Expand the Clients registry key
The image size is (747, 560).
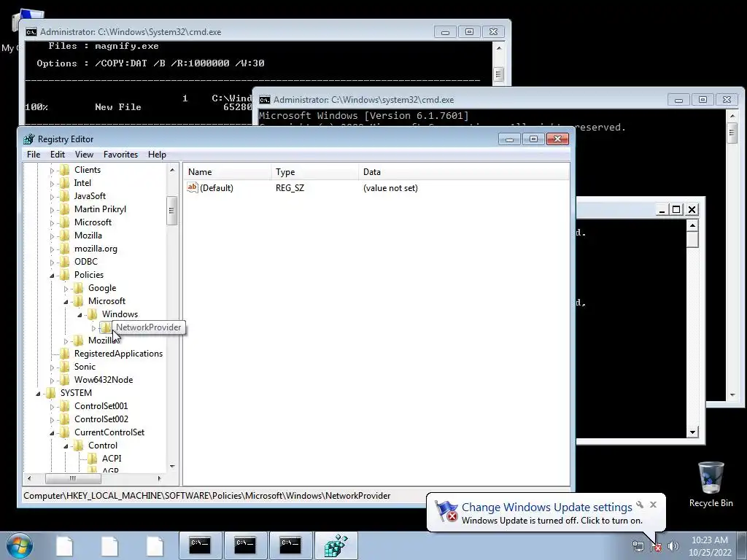[x=52, y=170]
